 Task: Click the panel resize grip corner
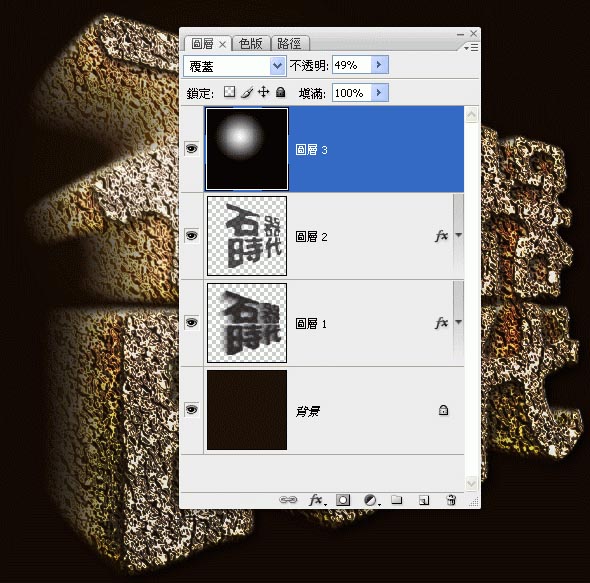point(474,501)
